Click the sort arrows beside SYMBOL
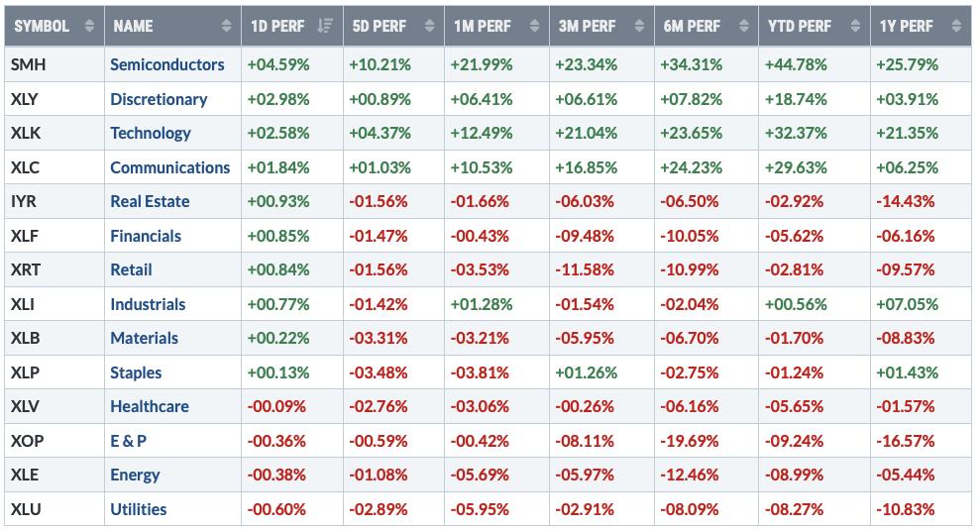980x531 pixels. 89,27
